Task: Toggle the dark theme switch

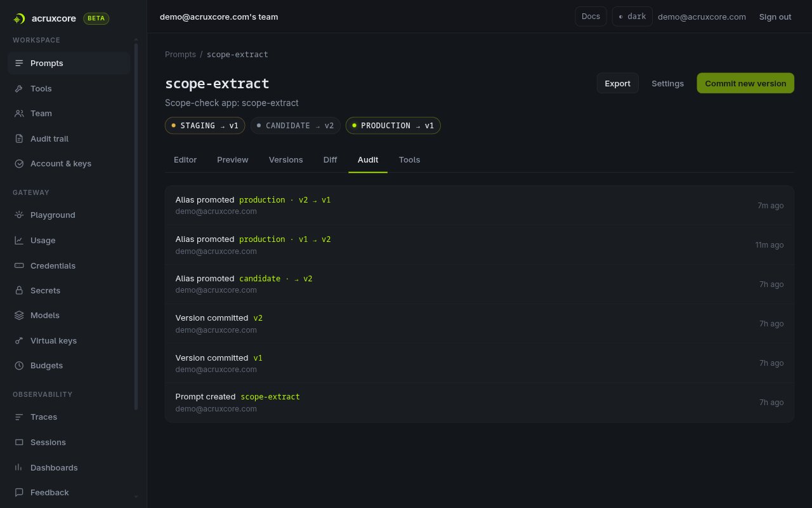Action: [632, 17]
